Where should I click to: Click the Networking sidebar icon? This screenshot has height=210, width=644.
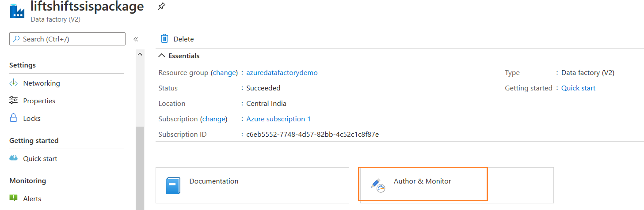point(13,83)
